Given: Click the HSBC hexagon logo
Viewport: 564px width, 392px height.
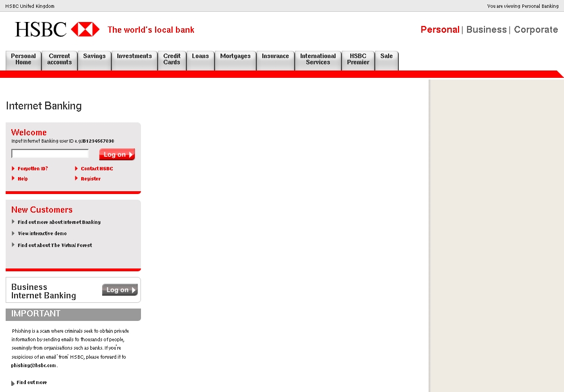Looking at the screenshot, I should (85, 29).
